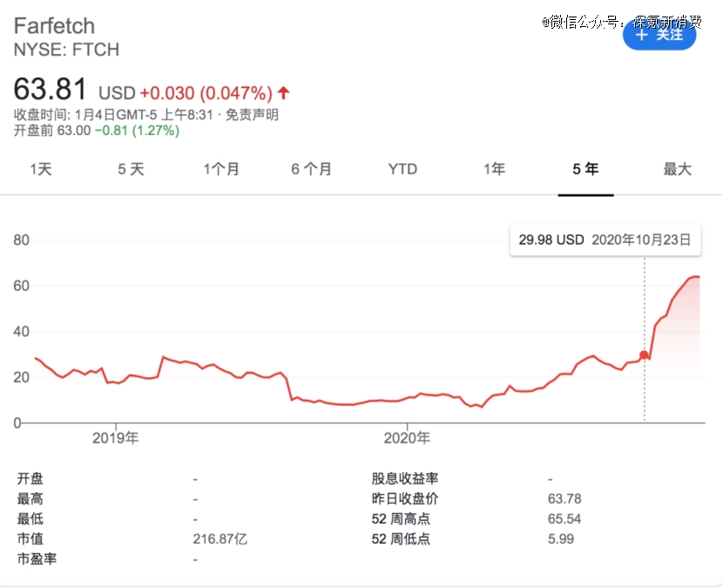Click the −0.81 (1.27%) pre-market change
This screenshot has width=723, height=588.
tap(137, 131)
